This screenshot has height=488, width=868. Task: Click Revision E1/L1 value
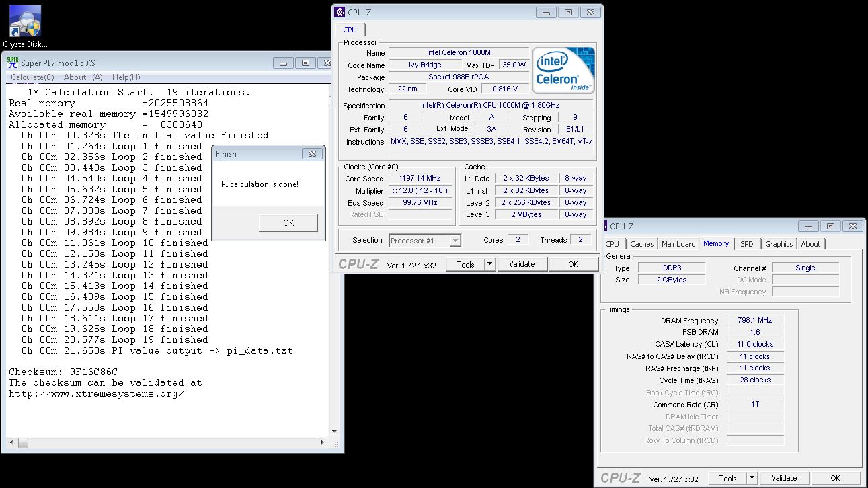(575, 129)
